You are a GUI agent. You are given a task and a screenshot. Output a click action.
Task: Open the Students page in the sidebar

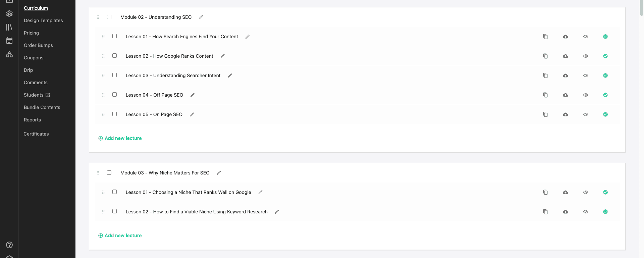pos(34,95)
